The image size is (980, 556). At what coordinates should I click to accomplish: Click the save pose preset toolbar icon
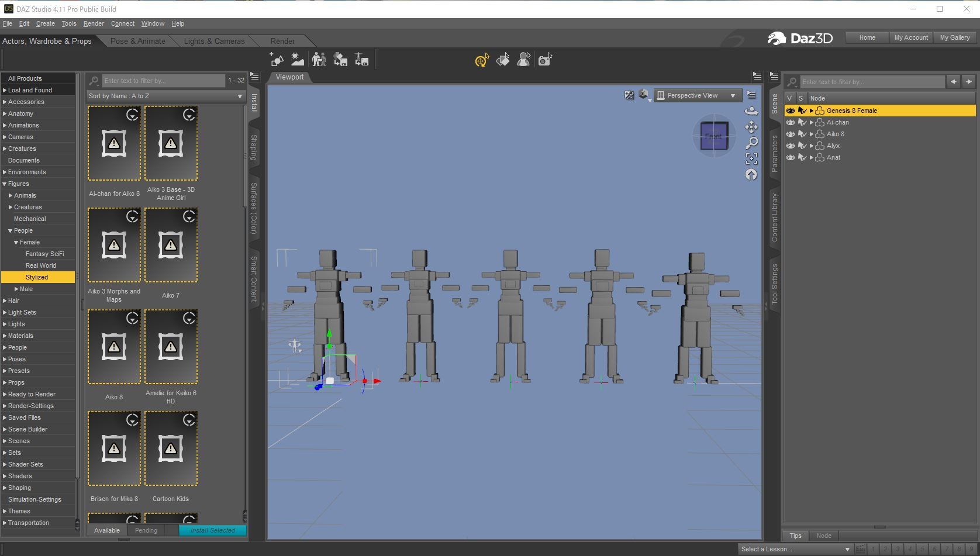pyautogui.click(x=361, y=59)
